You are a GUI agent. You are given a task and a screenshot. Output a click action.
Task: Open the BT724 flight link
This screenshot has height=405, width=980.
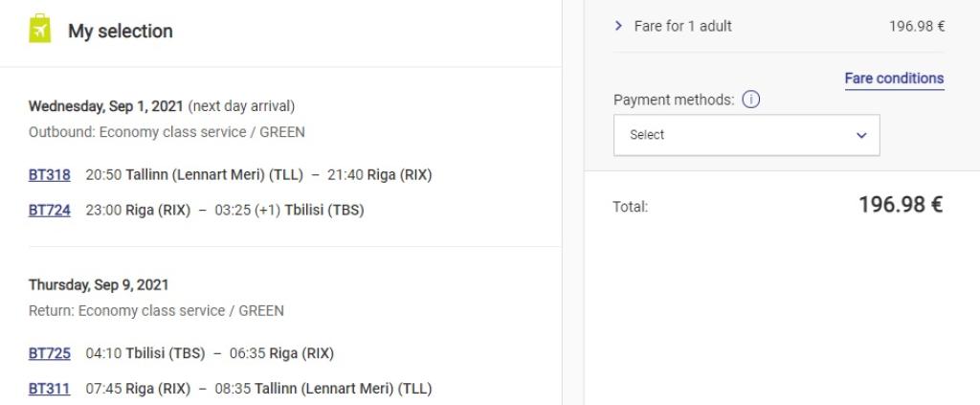(50, 211)
